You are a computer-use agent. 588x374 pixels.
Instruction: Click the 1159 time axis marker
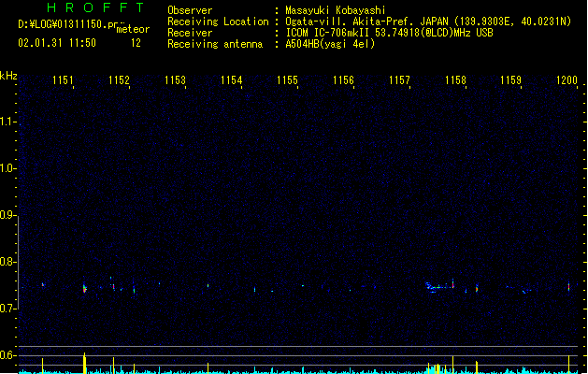(510, 80)
